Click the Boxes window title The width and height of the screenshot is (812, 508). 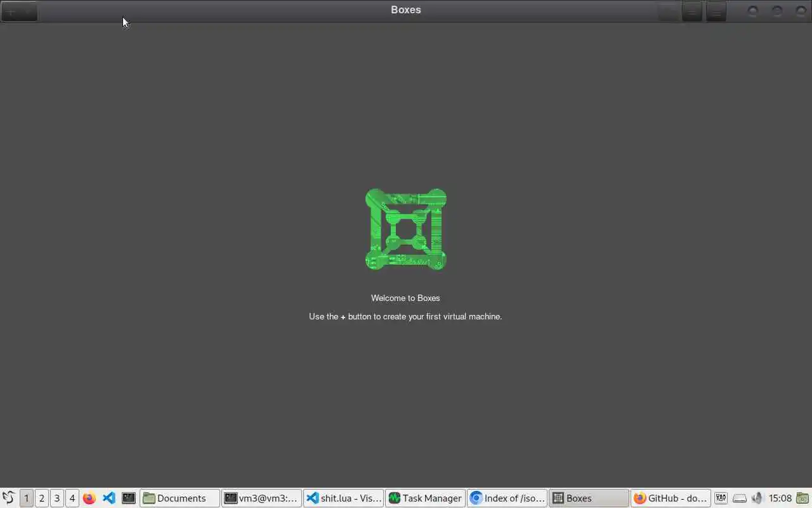pyautogui.click(x=406, y=10)
